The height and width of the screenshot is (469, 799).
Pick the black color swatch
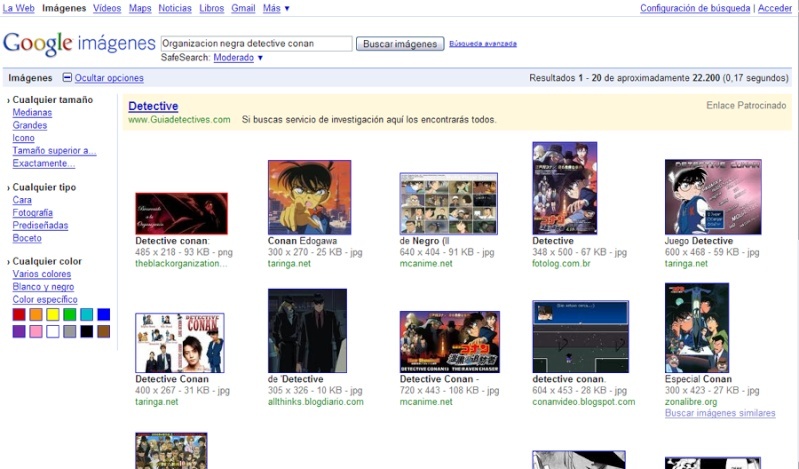(87, 332)
